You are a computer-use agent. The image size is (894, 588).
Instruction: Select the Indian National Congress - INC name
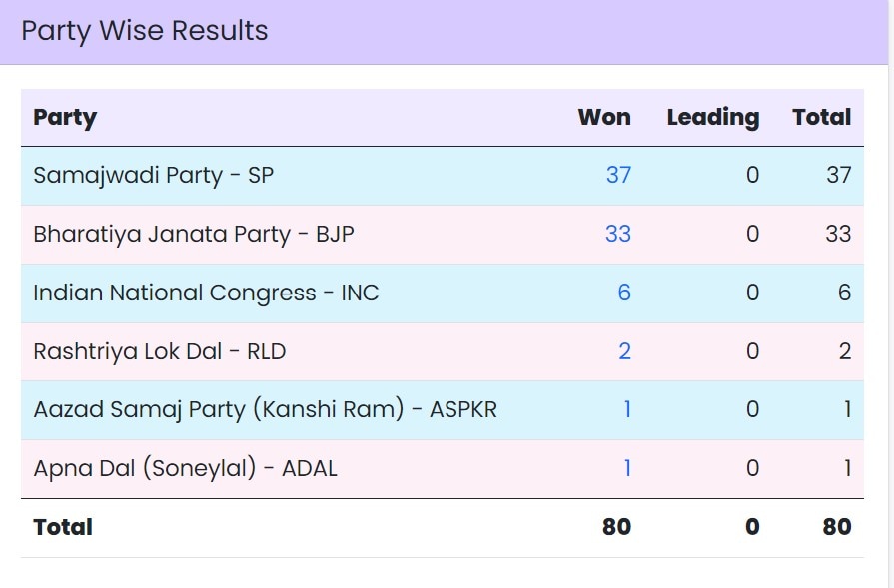[206, 294]
